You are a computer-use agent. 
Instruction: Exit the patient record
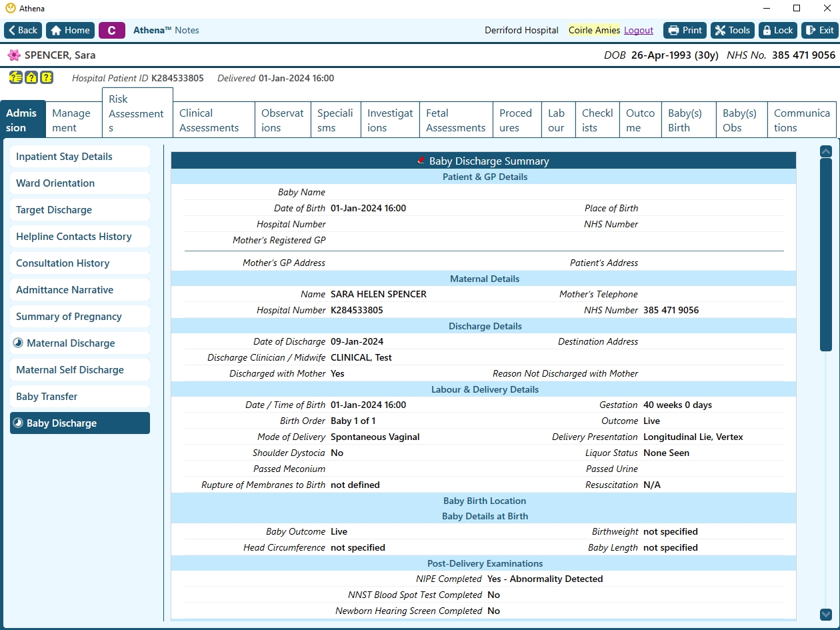(819, 30)
